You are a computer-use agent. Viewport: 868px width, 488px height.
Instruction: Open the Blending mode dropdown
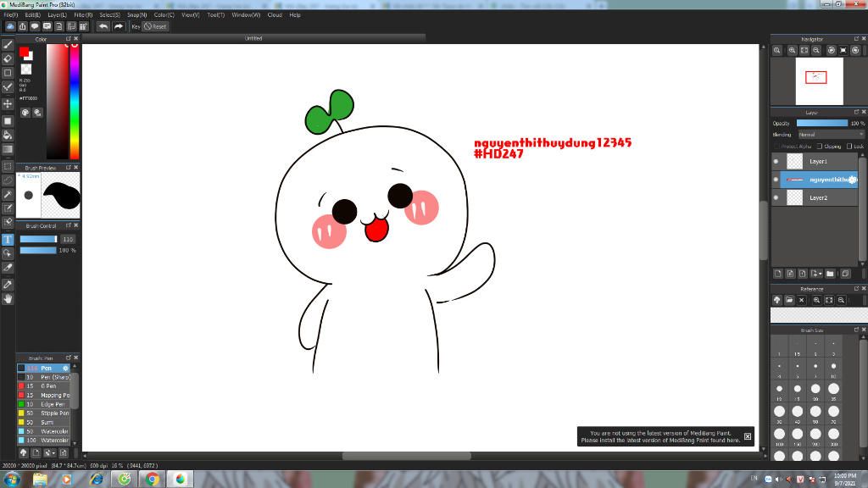pos(831,135)
